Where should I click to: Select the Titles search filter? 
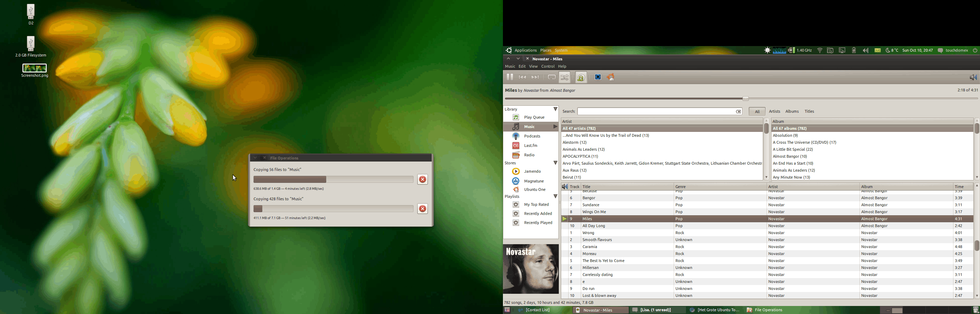tap(809, 112)
